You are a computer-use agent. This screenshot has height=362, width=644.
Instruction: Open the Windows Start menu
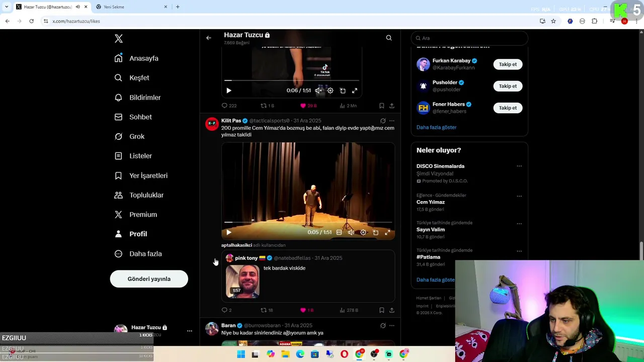click(x=241, y=354)
